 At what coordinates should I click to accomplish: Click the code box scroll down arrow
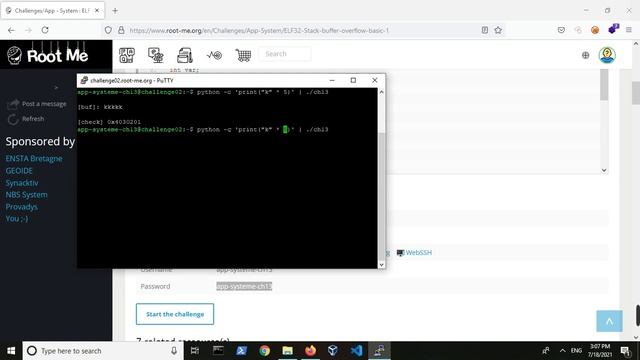604,170
